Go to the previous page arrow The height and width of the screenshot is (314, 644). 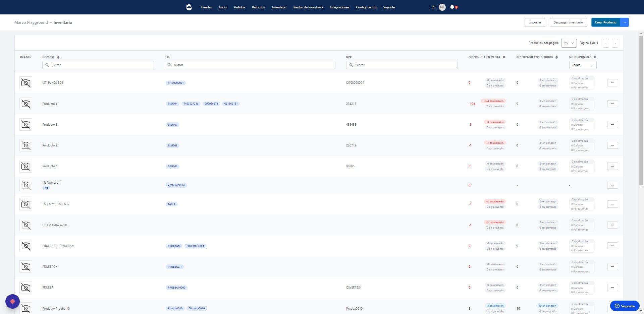[x=606, y=43]
